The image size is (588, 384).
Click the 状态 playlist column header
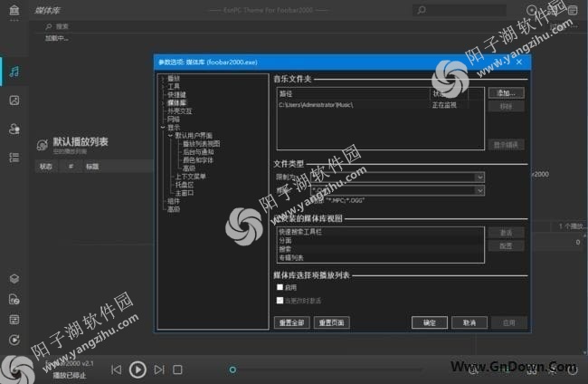[46, 167]
